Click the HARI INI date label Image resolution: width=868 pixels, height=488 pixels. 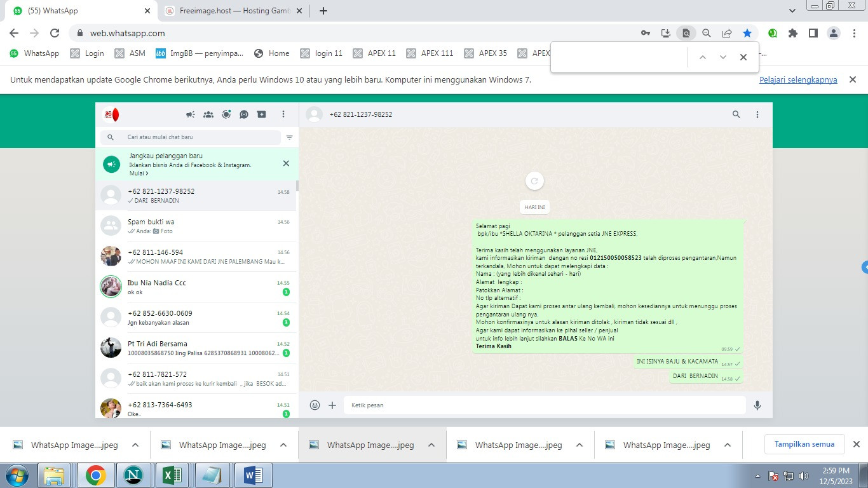[534, 207]
